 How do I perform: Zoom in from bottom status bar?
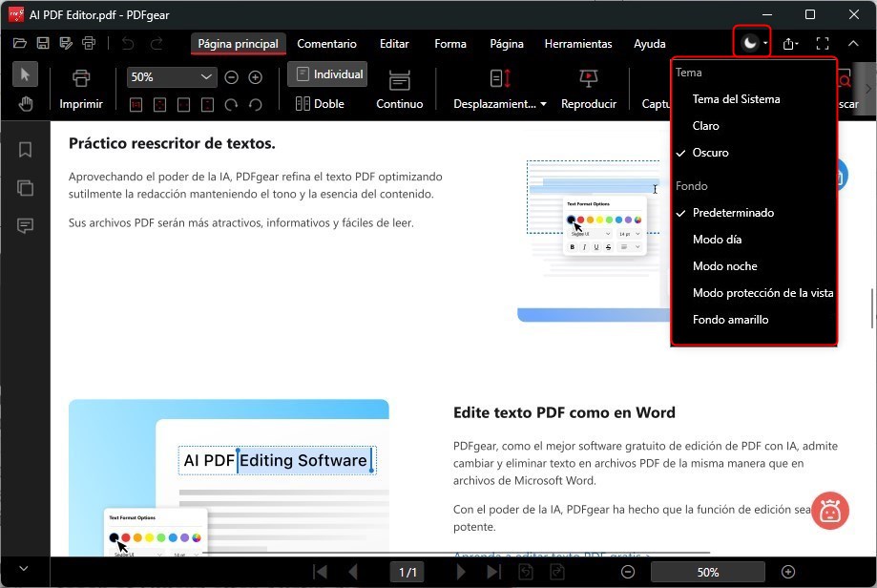click(788, 572)
